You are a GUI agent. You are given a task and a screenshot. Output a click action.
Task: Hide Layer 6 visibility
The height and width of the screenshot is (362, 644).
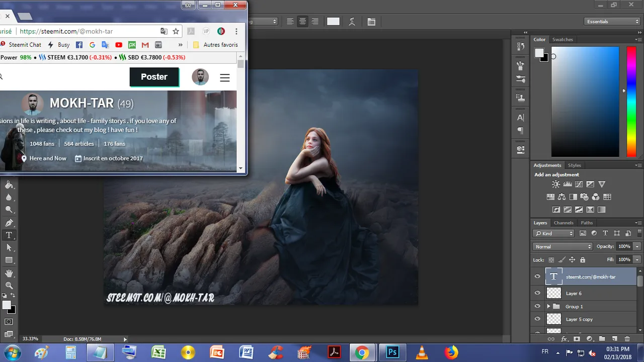pyautogui.click(x=537, y=293)
